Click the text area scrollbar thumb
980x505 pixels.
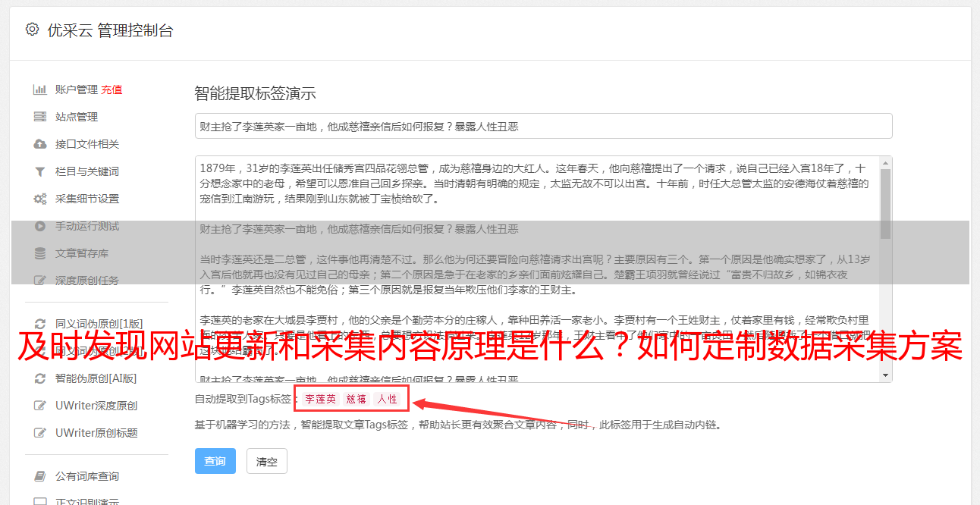click(886, 203)
